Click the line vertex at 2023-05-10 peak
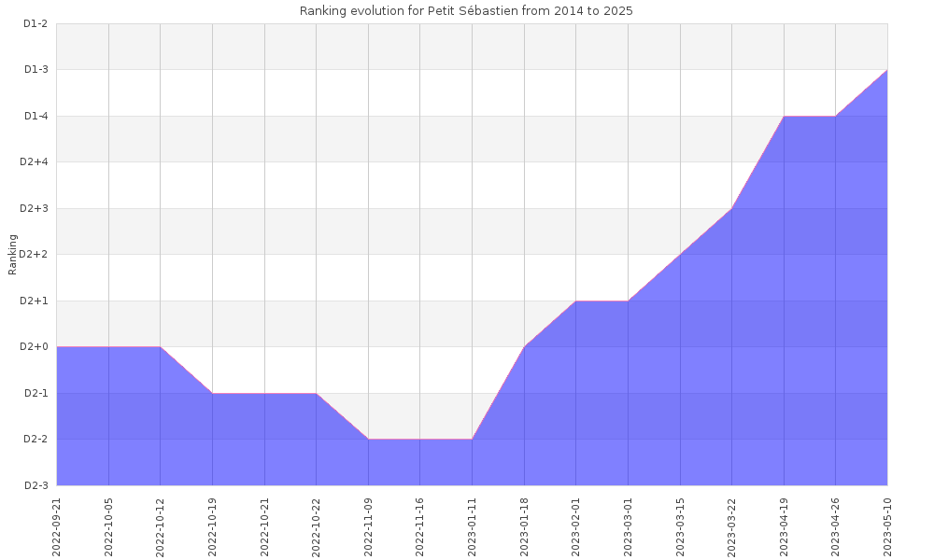The image size is (934, 560). pos(886,70)
